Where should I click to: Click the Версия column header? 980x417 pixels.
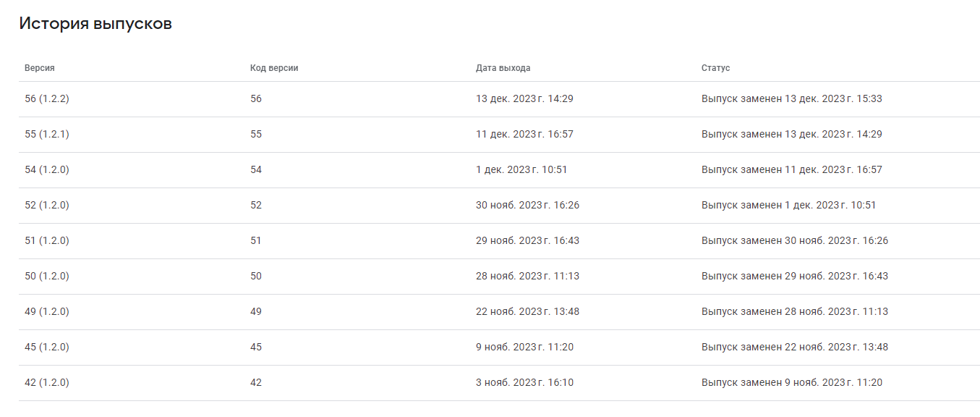(x=40, y=68)
